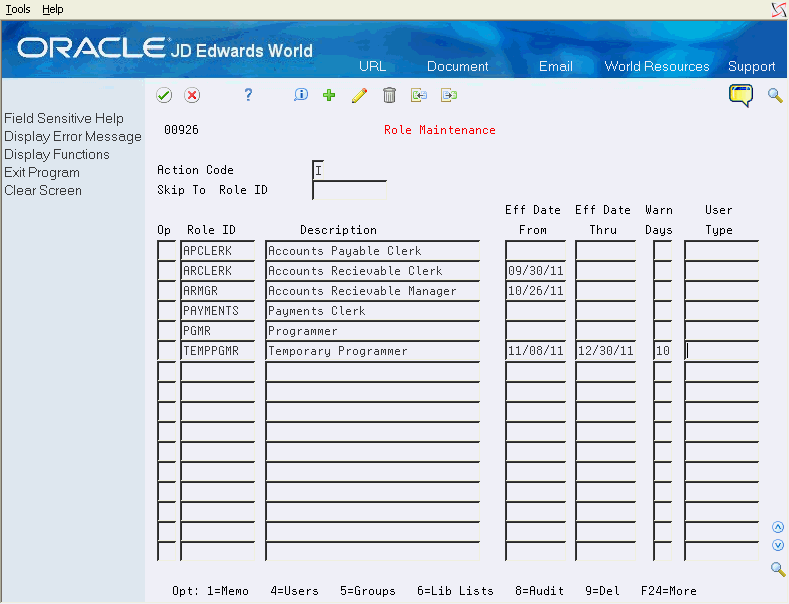Open the URL header link
The height and width of the screenshot is (604, 789).
372,66
